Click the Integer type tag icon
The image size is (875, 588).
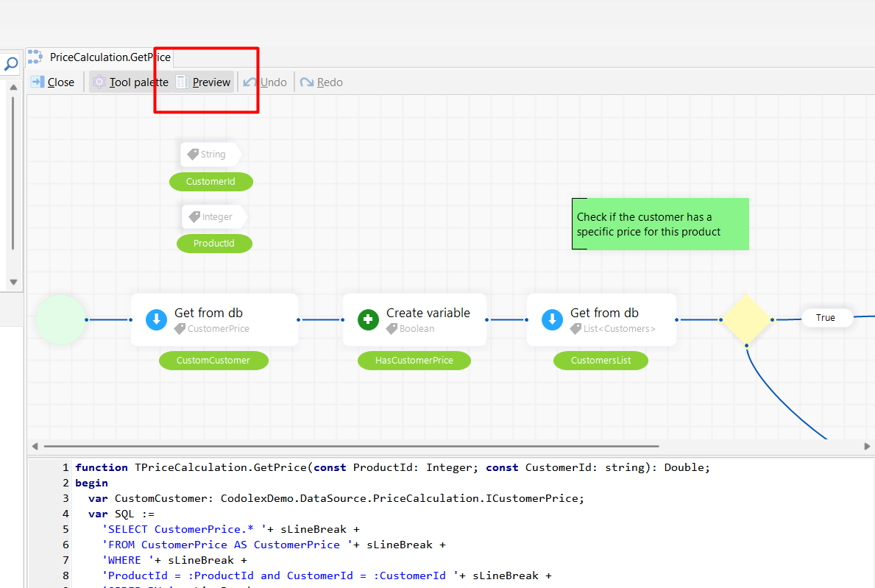tap(194, 217)
